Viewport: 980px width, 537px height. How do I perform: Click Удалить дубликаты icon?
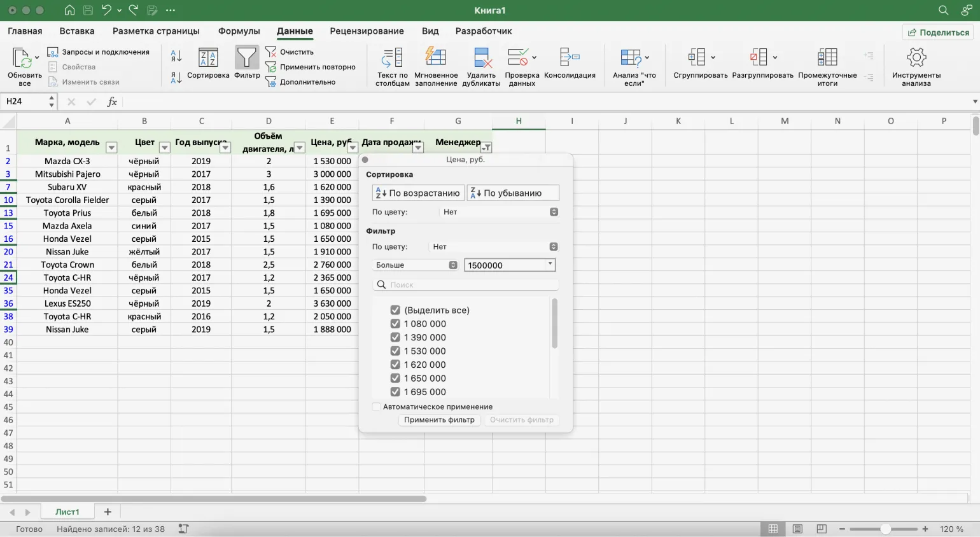coord(481,58)
